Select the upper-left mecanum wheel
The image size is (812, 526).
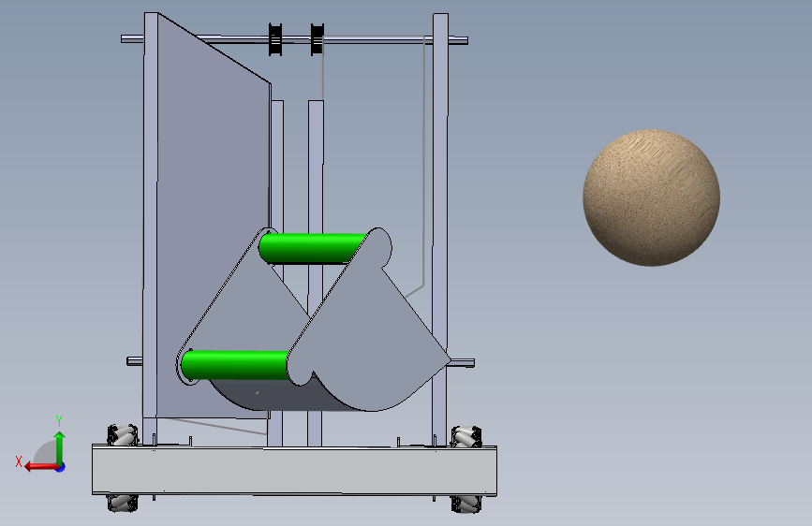coord(122,435)
